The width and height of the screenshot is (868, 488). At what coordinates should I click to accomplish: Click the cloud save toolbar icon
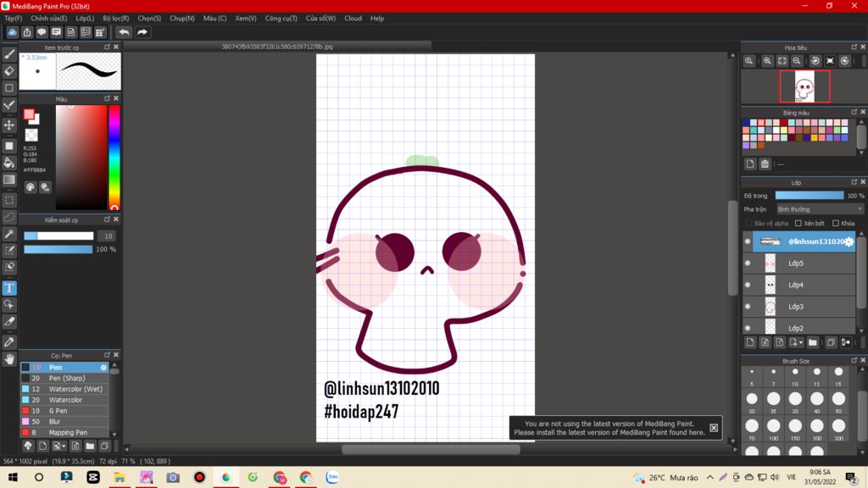(x=12, y=32)
